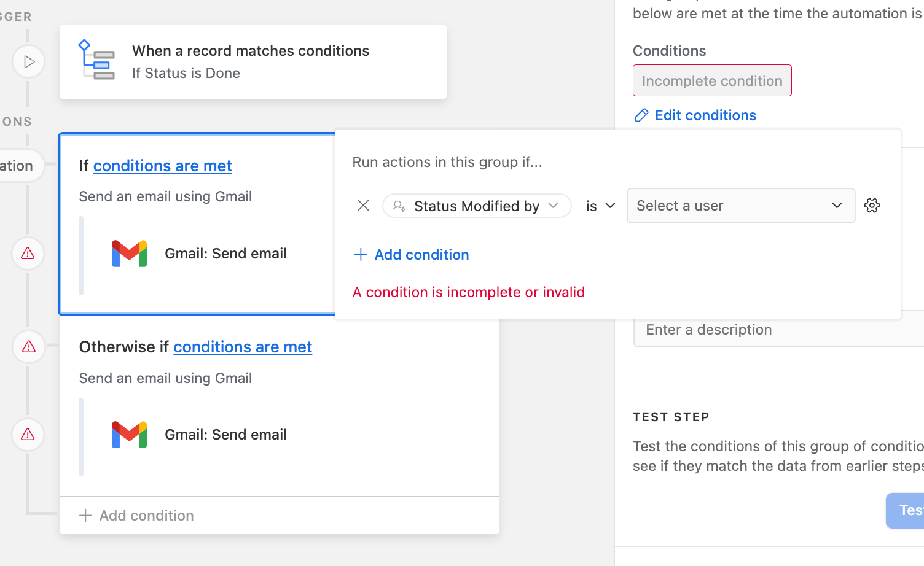This screenshot has height=566, width=924.
Task: Click the warning icon beside first Gmail action
Action: pos(28,253)
